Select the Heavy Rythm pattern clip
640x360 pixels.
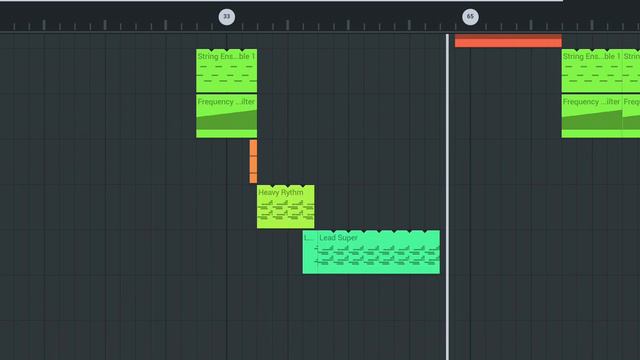286,207
